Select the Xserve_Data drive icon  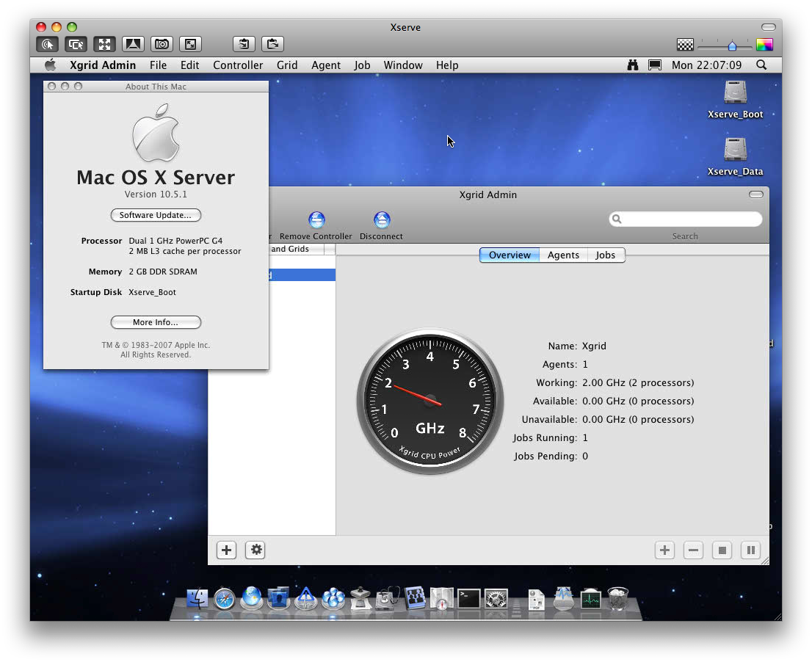point(735,150)
